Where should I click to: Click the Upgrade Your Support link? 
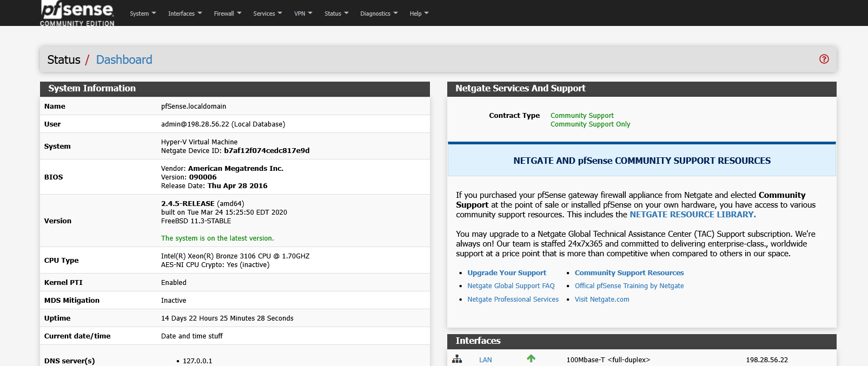click(507, 273)
